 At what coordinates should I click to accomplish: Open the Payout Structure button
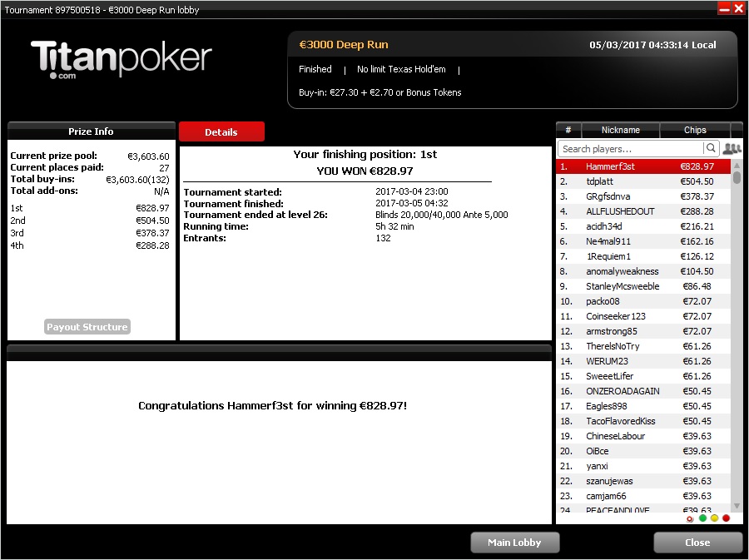[87, 327]
